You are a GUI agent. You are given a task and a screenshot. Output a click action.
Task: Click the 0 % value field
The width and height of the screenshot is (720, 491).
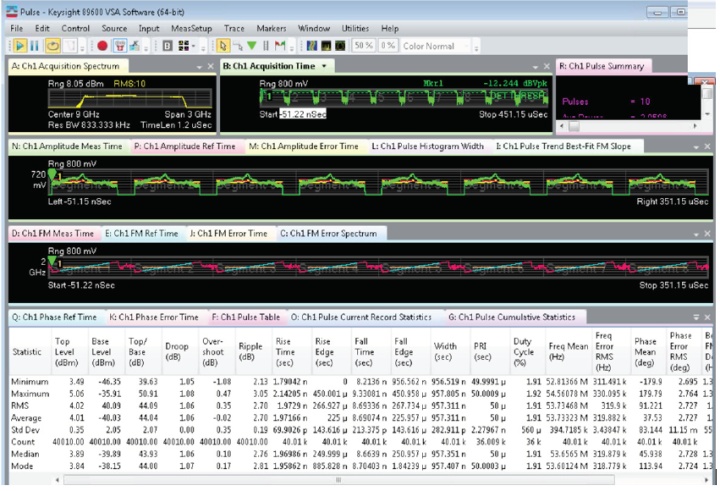(388, 46)
